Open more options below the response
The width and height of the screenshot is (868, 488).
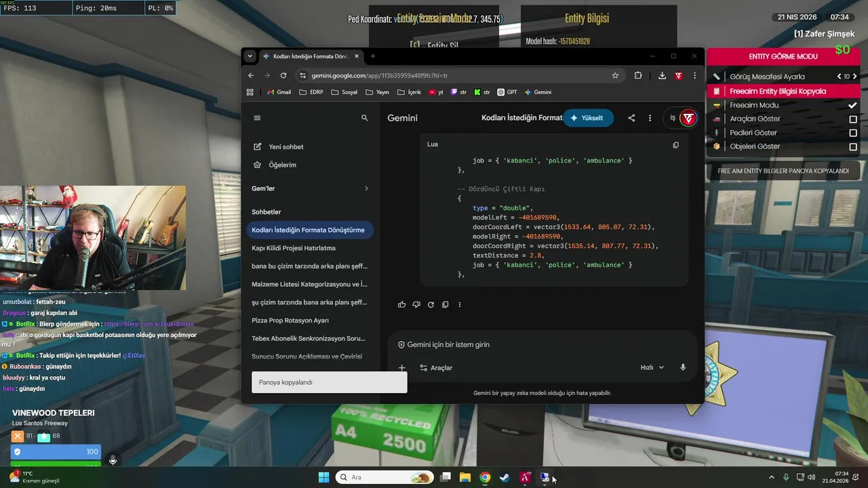pyautogui.click(x=459, y=304)
